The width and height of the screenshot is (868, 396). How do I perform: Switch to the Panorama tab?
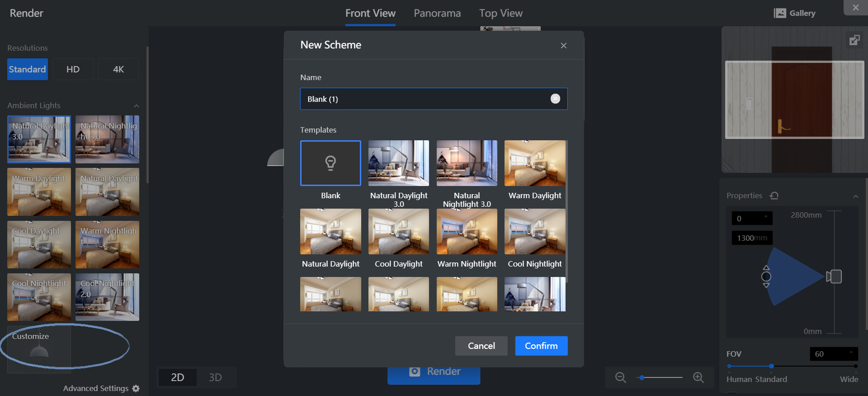[437, 13]
